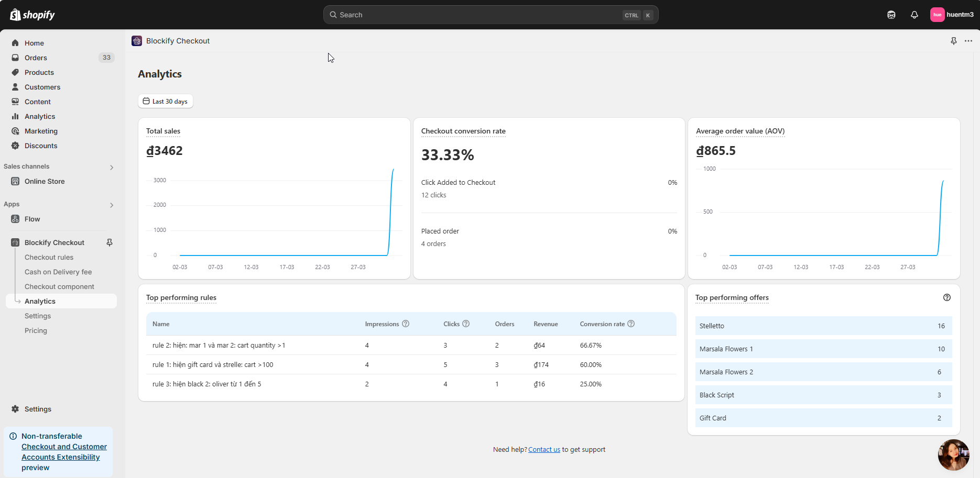Open the Flow app under Apps

click(x=32, y=219)
